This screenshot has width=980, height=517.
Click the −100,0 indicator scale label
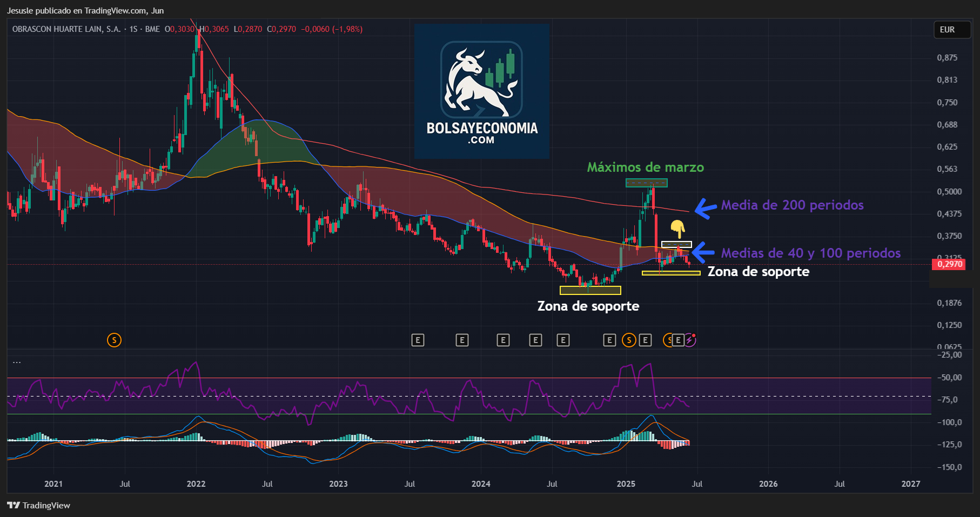tap(949, 422)
